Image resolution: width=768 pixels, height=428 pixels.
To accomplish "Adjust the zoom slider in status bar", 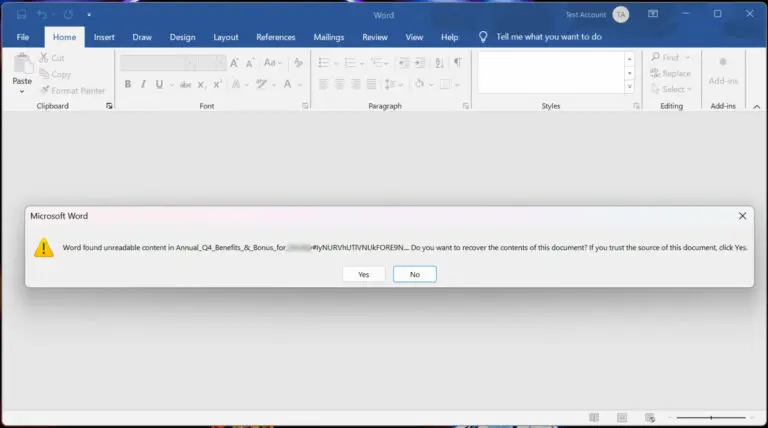I will (711, 417).
